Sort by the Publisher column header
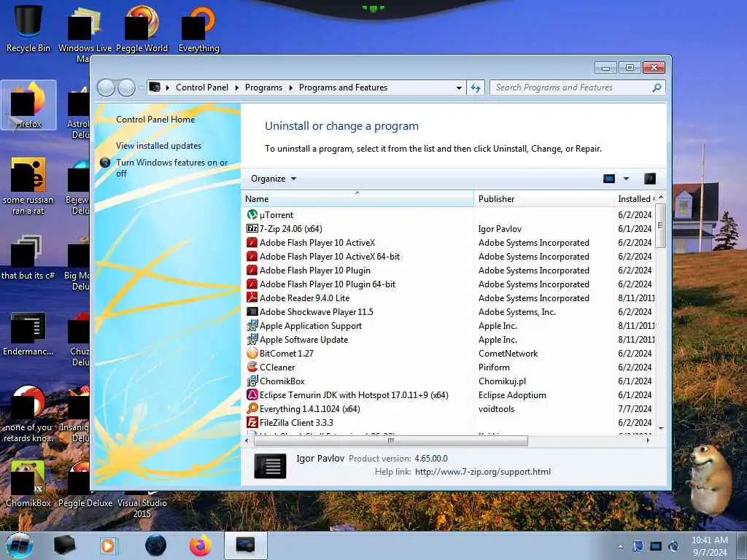 pos(543,199)
